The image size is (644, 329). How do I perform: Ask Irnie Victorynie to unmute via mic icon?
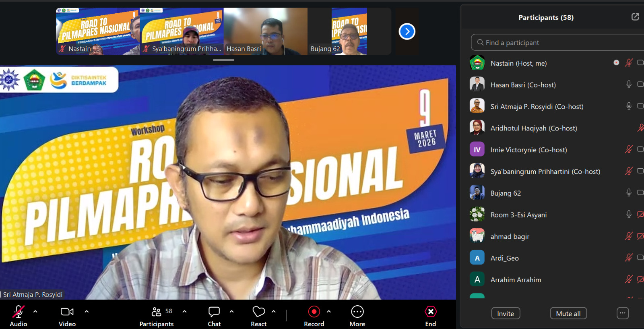point(629,149)
